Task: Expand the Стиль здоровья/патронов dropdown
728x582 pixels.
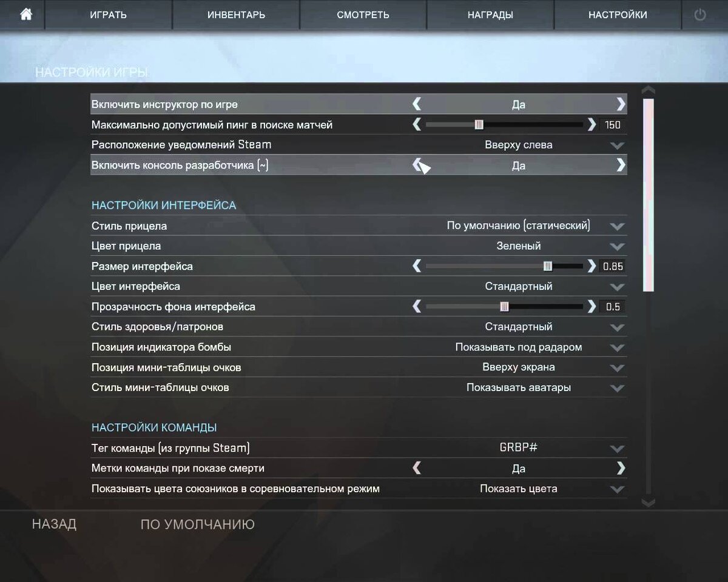Action: (x=617, y=327)
